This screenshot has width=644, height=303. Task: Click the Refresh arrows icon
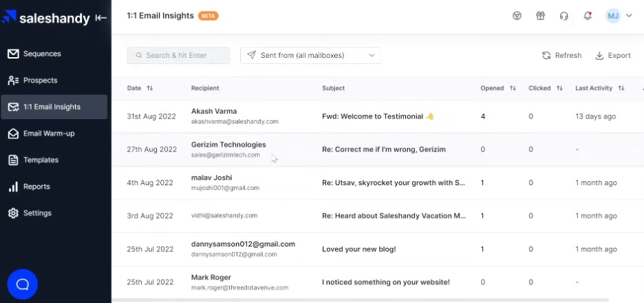[546, 56]
